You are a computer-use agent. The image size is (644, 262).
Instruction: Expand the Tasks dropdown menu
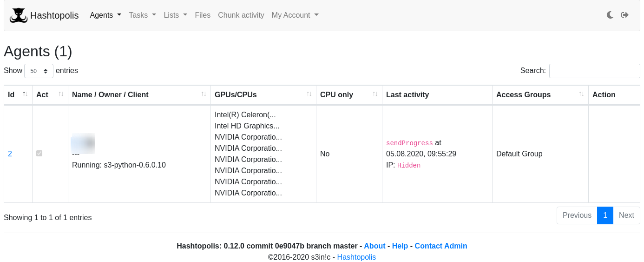tap(142, 15)
